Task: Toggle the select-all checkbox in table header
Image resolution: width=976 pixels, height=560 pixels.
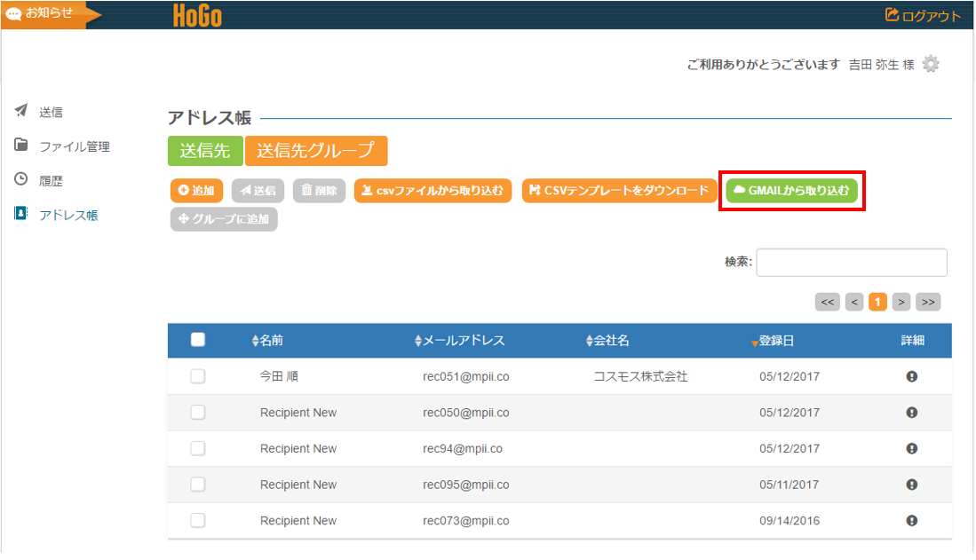Action: pos(198,340)
